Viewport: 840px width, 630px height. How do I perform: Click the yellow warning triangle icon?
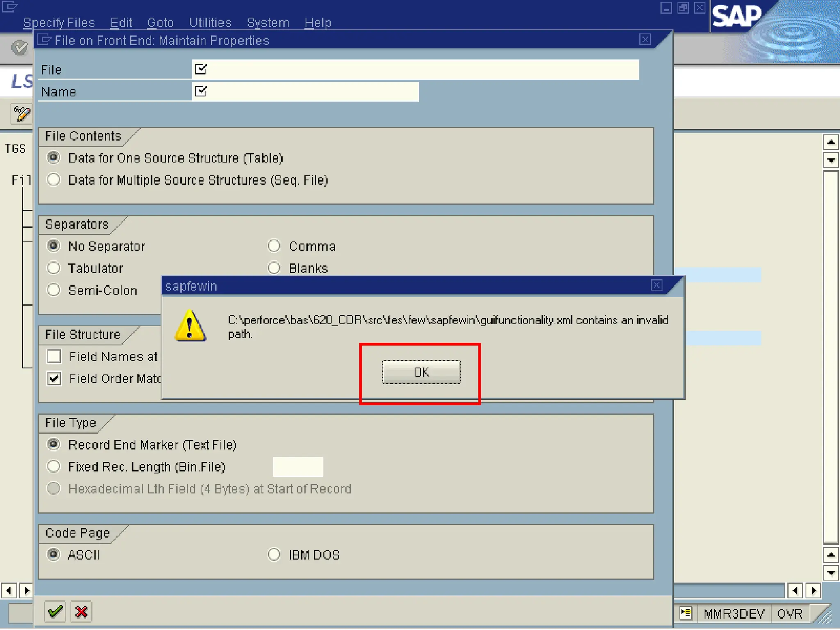pyautogui.click(x=190, y=326)
